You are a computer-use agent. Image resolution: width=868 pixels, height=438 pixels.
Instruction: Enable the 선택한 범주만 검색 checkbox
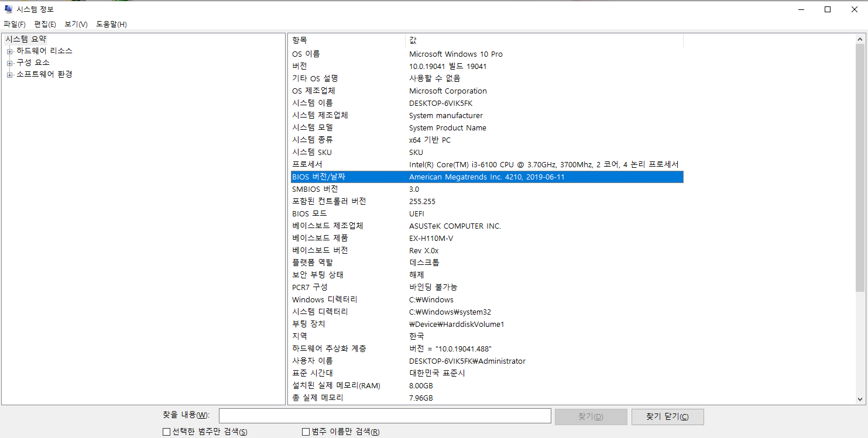pyautogui.click(x=166, y=432)
